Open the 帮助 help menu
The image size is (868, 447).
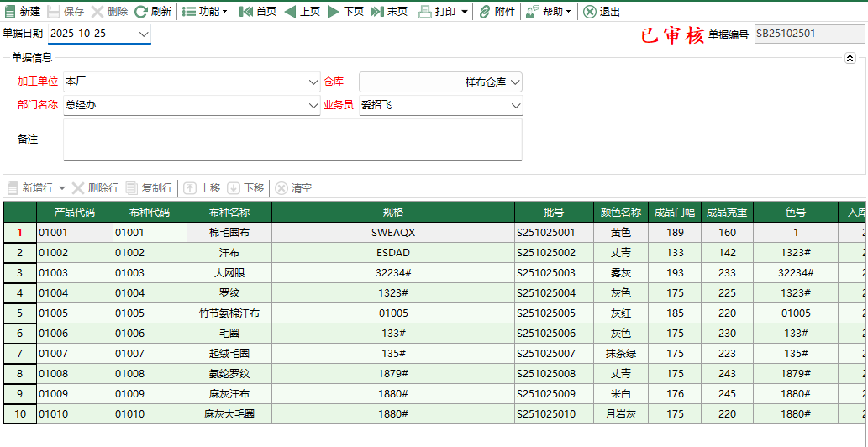(548, 12)
